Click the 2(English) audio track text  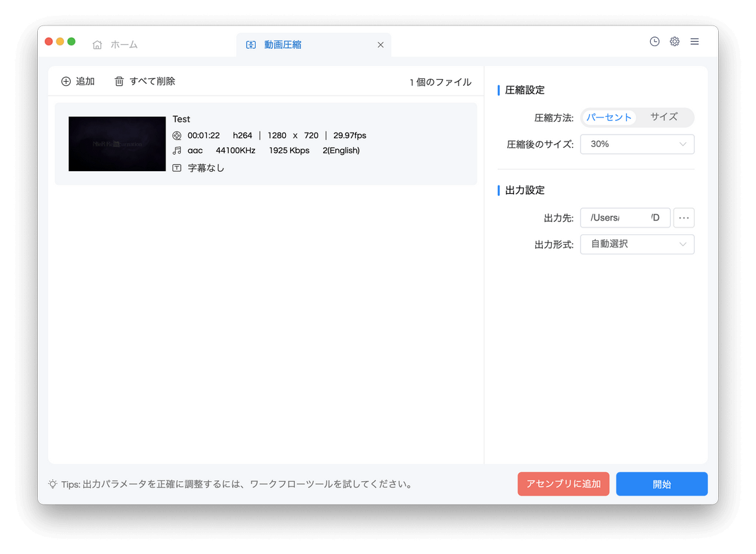[341, 151]
